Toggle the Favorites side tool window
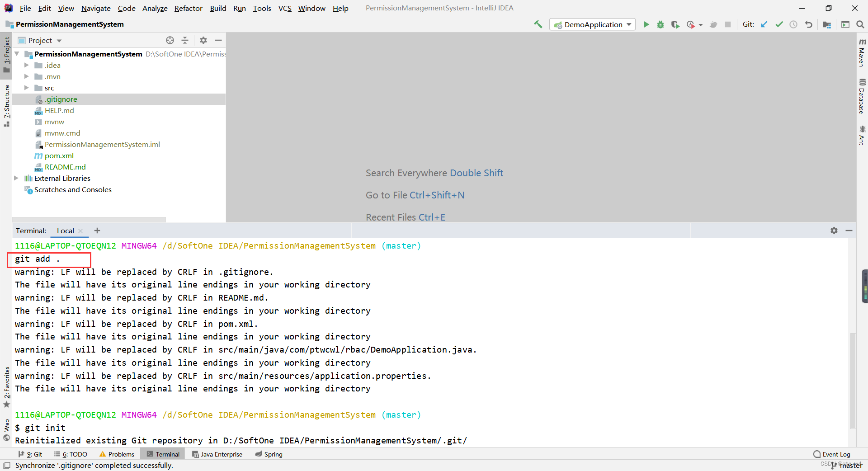Screen dimensions: 868x471 click(7, 387)
